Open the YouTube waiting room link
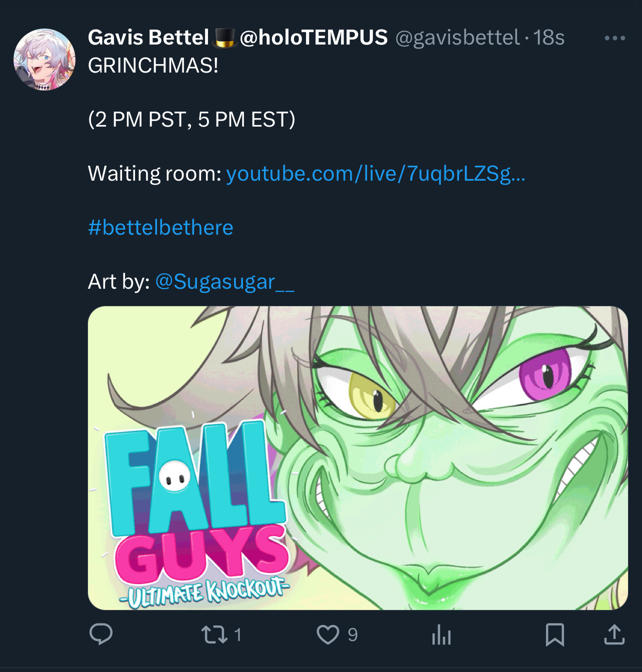This screenshot has width=642, height=672. tap(375, 174)
